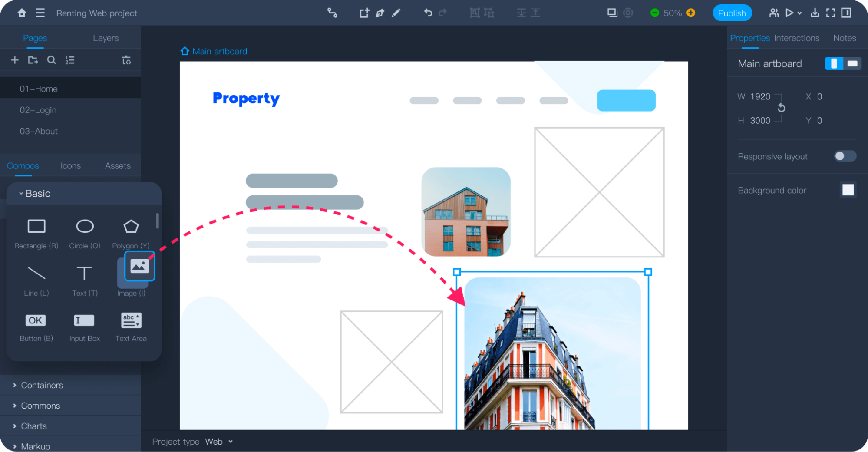Viewport: 868px width, 452px height.
Task: Click the fullscreen icon in the top bar
Action: (x=830, y=13)
